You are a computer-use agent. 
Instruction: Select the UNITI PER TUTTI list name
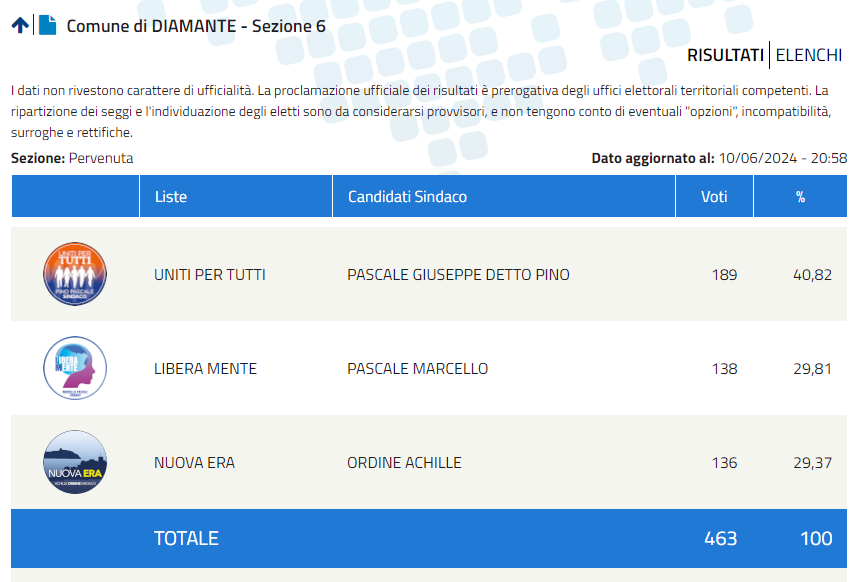tap(210, 274)
